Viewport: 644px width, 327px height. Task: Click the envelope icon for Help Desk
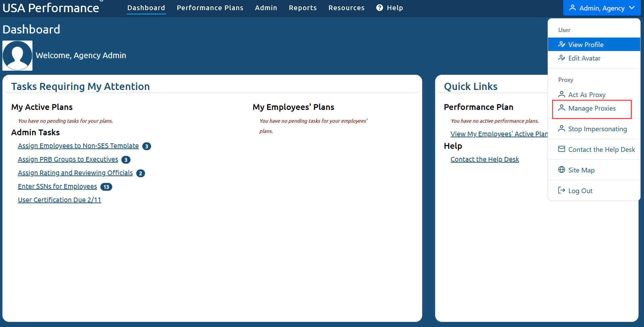tap(562, 149)
